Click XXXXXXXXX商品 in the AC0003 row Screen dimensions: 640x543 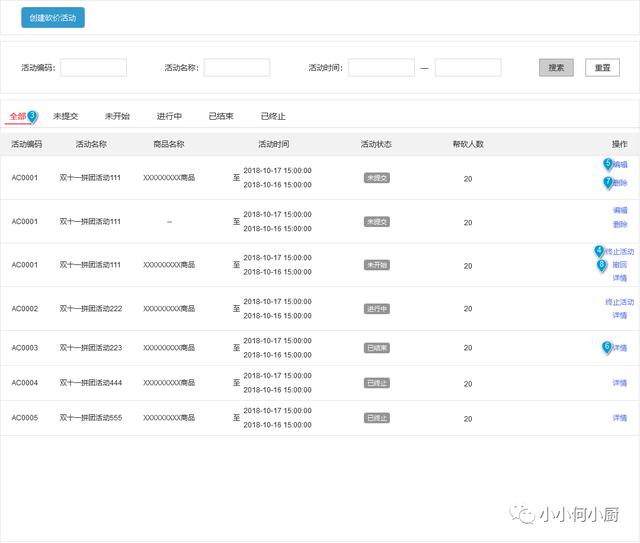click(169, 348)
